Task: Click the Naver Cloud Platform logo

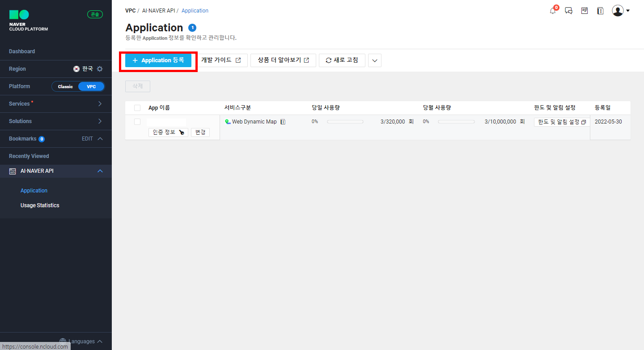Action: (28, 21)
